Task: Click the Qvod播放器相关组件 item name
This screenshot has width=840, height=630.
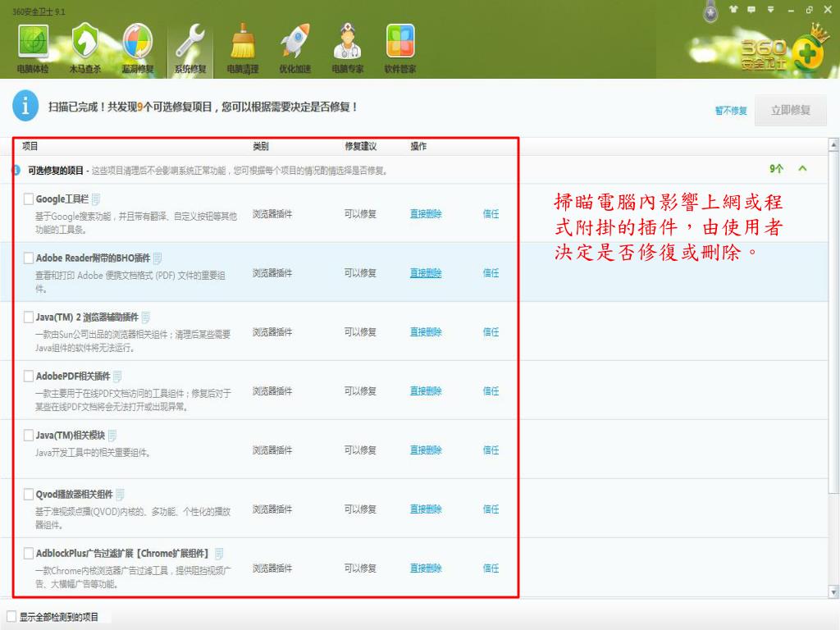Action: (x=75, y=494)
